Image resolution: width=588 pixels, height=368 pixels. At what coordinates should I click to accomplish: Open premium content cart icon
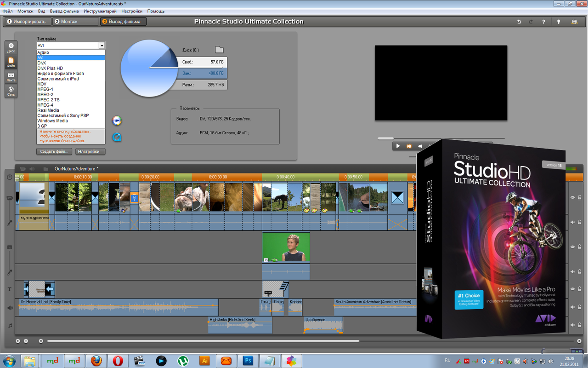[574, 22]
